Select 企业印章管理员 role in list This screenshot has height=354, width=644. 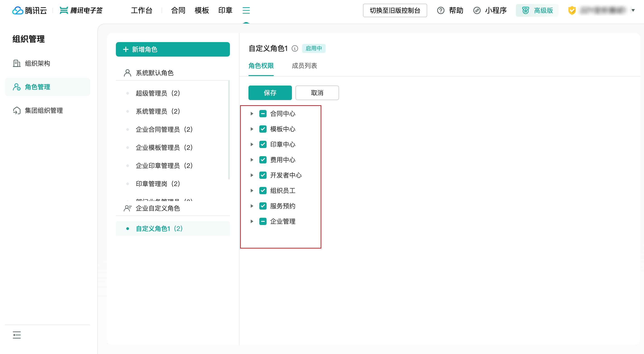[x=164, y=166]
